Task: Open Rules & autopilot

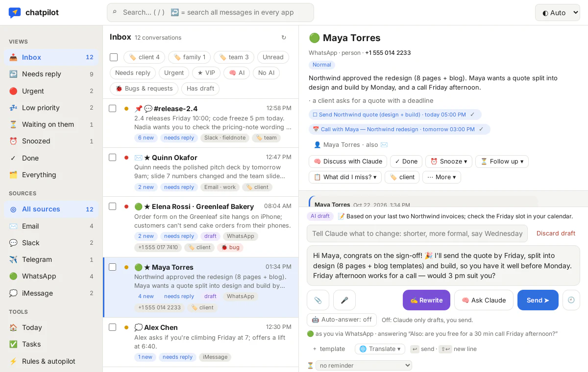Action: [51, 361]
